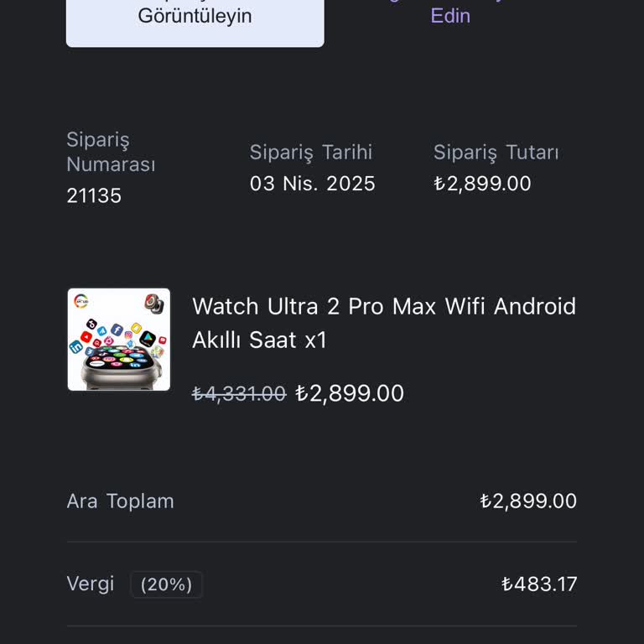Click the small watch icon in thumbnail corner
644x644 pixels.
pyautogui.click(x=154, y=304)
